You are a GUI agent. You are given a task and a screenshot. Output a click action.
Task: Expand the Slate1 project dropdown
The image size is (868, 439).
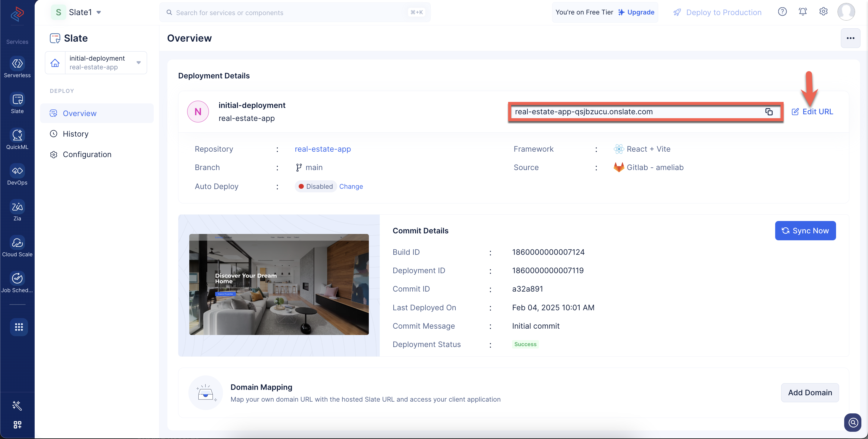tap(99, 12)
